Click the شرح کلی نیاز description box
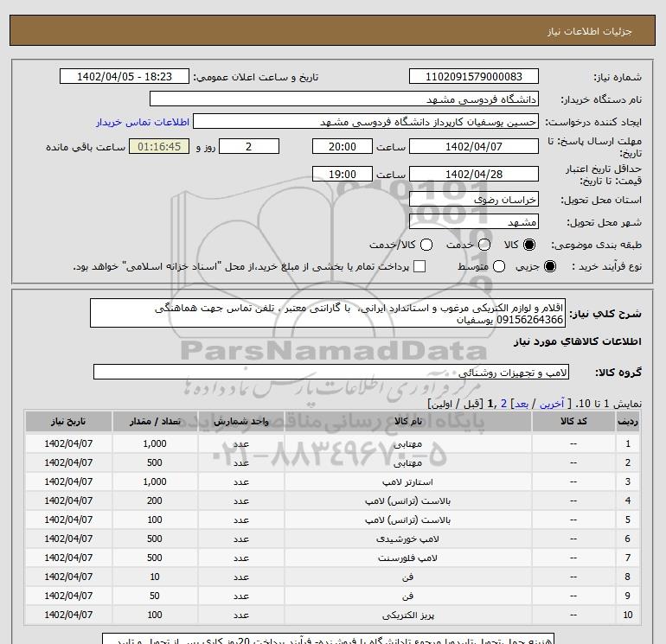Screen dimensions: 666x644 pos(328,313)
